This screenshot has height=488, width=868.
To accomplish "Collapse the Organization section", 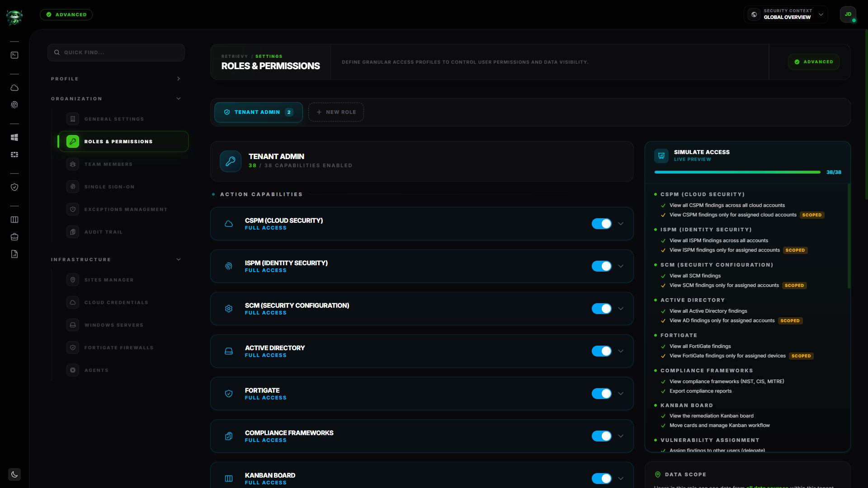I will click(x=116, y=99).
